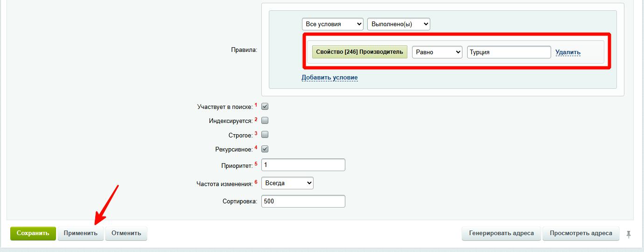The height and width of the screenshot is (252, 644).
Task: Toggle the 'Участвует в поиске' checkbox
Action: click(265, 107)
